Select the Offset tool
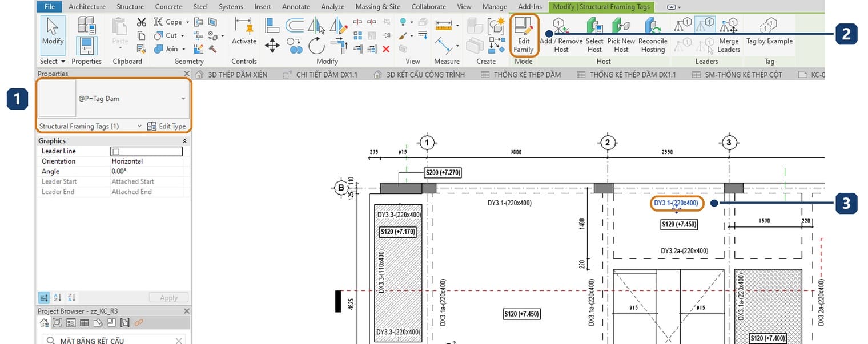Screen dimensions: 868x344 pyautogui.click(x=295, y=25)
